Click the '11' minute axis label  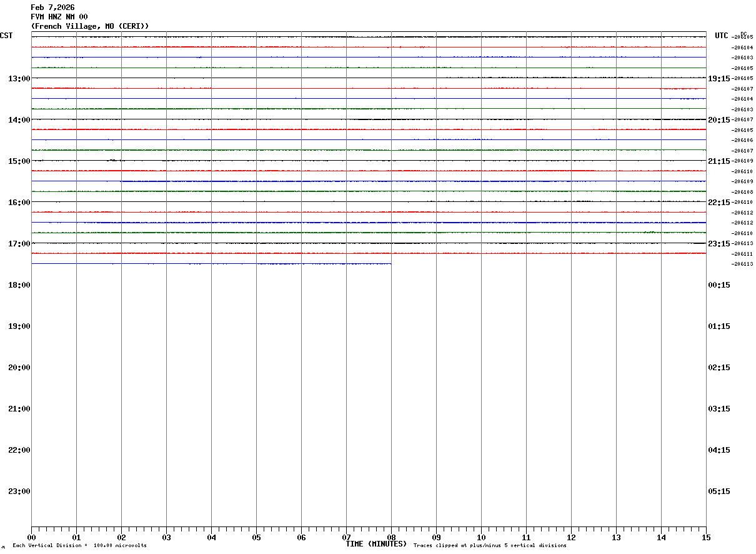point(526,537)
